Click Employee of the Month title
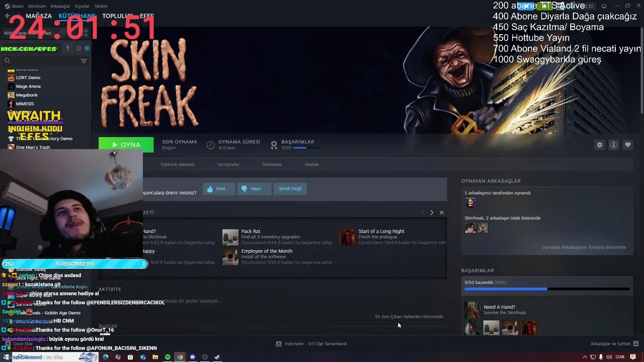Viewport: 644px width, 362px height. (x=267, y=251)
